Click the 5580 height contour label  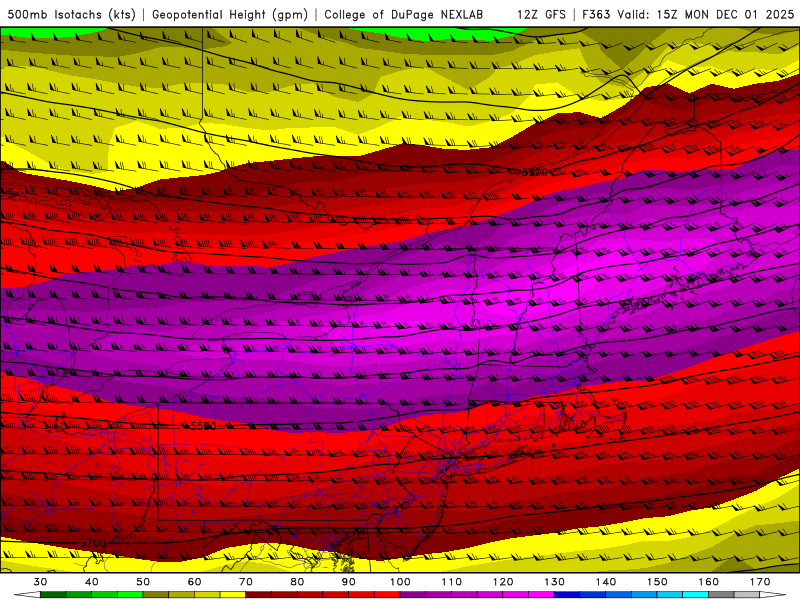[203, 426]
